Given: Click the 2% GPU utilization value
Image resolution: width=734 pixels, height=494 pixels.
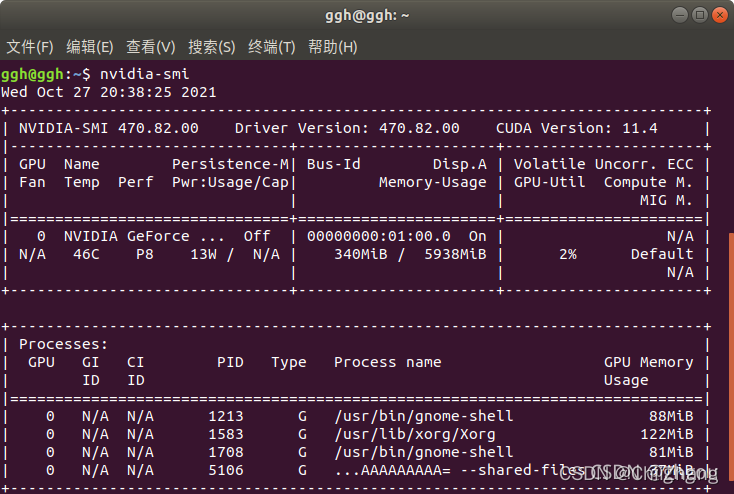Looking at the screenshot, I should [568, 254].
